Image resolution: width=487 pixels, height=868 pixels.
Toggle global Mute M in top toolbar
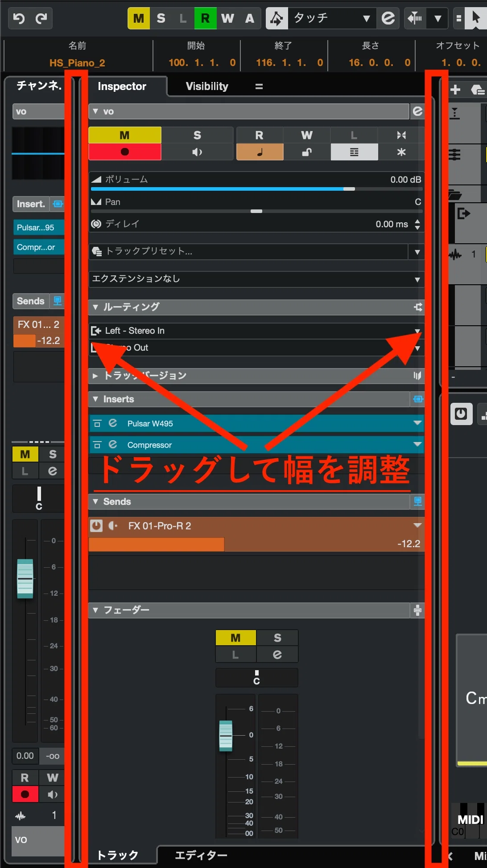(x=139, y=18)
